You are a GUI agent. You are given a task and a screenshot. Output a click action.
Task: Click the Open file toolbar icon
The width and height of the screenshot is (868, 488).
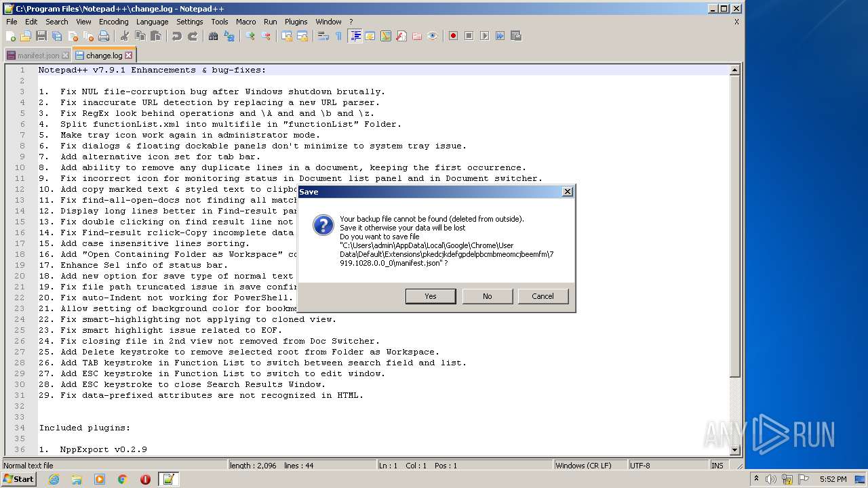tap(26, 36)
